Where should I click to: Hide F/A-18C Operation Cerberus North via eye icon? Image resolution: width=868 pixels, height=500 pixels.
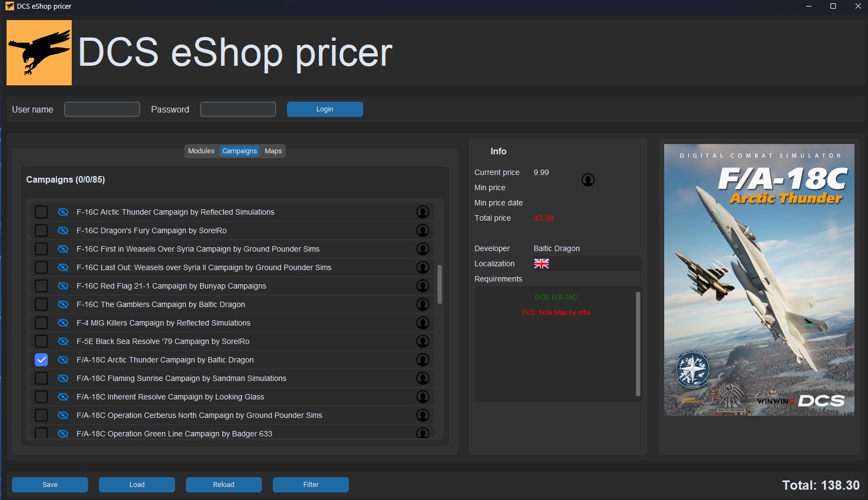pyautogui.click(x=63, y=415)
